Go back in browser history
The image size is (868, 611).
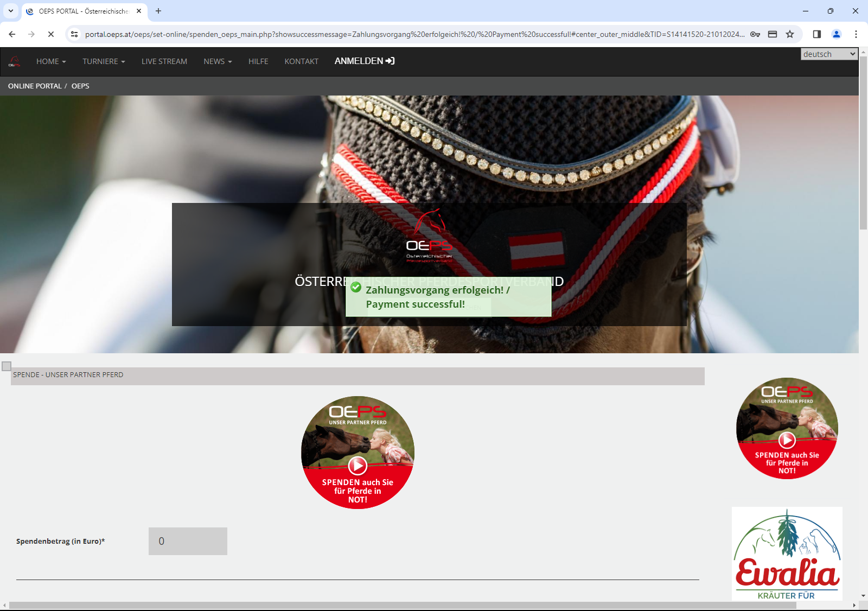12,34
